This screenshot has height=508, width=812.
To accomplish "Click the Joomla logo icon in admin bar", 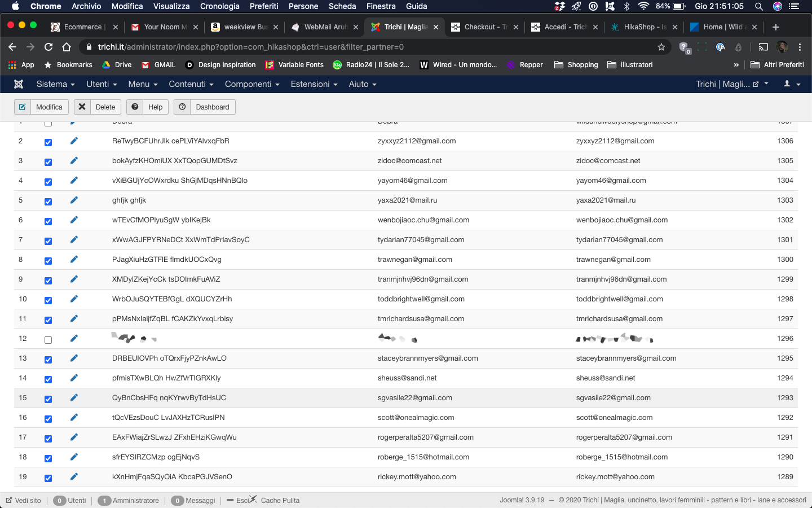I will pos(19,84).
